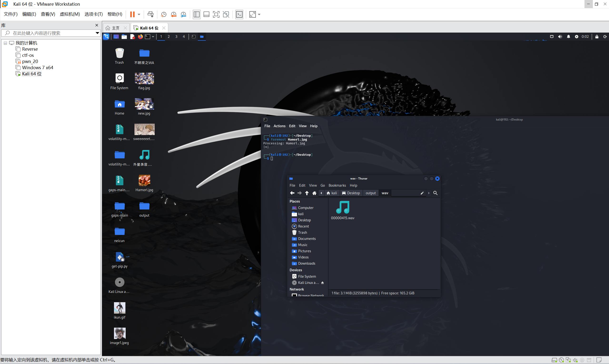Image resolution: width=609 pixels, height=364 pixels.
Task: Close the Kali 64 位 tab
Action: coord(164,28)
